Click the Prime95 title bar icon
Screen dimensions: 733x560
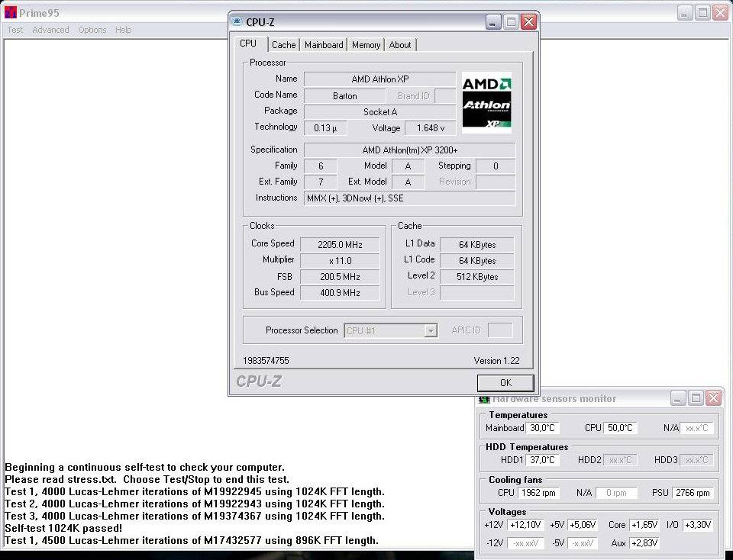pyautogui.click(x=11, y=13)
